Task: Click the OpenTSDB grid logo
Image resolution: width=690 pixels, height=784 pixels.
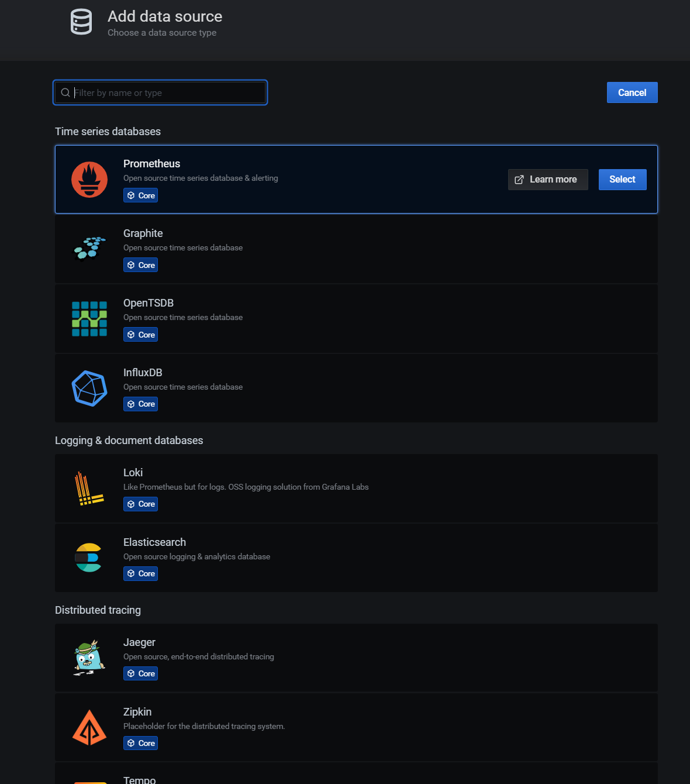Action: coord(89,319)
